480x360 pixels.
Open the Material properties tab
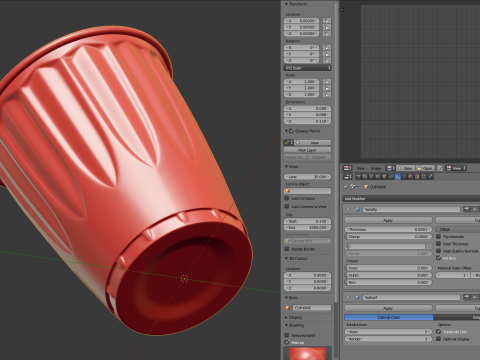411,176
